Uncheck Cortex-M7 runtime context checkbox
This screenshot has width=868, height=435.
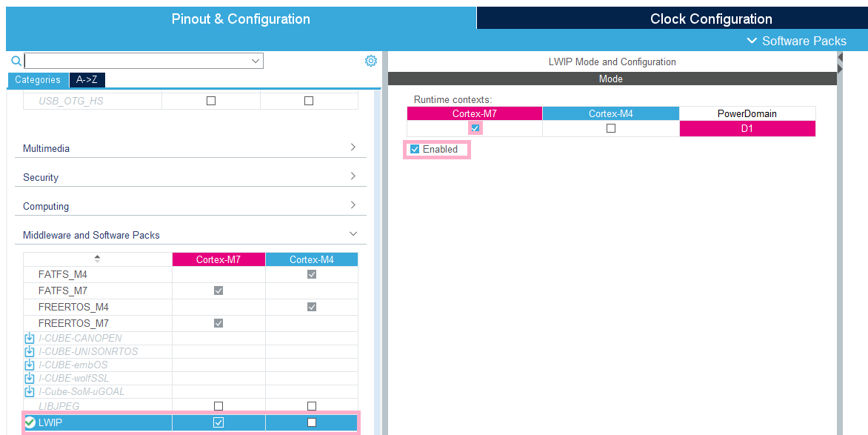click(475, 128)
